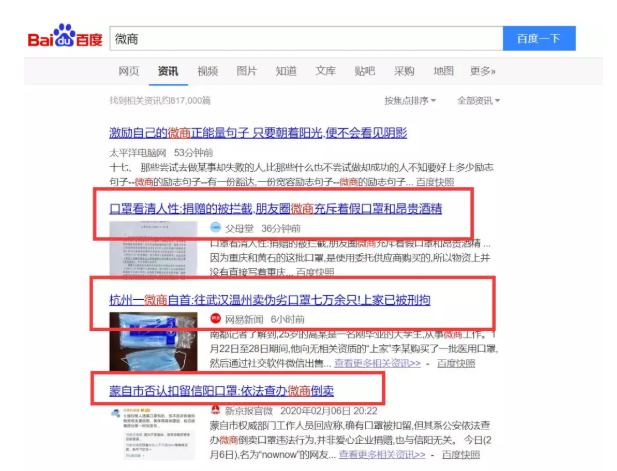The image size is (617, 471).
Task: Click 查看更多相关资讯>> under 网易新闻 result
Action: (377, 363)
